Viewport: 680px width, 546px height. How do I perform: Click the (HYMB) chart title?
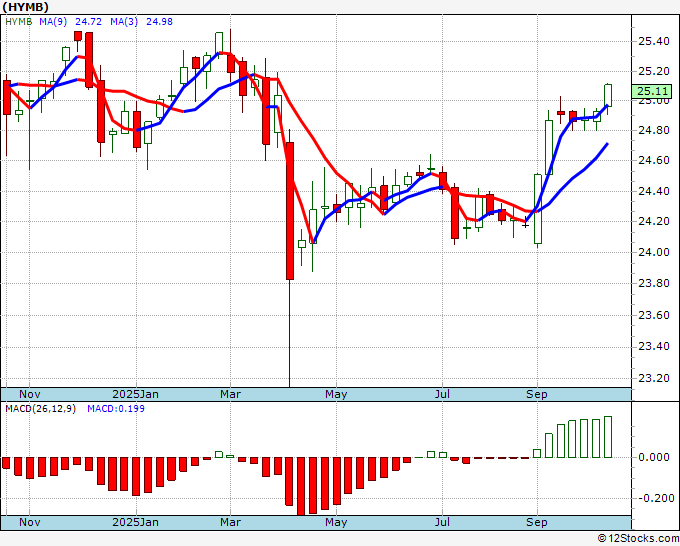(26, 7)
